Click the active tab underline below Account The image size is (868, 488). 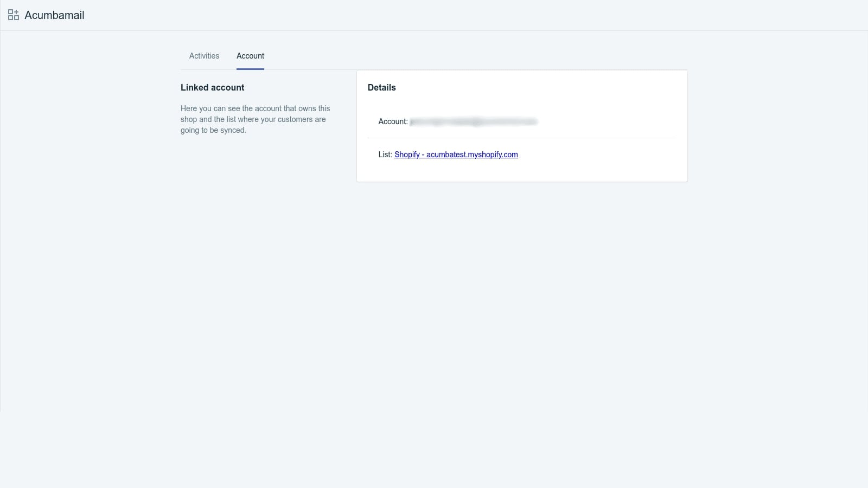[250, 69]
